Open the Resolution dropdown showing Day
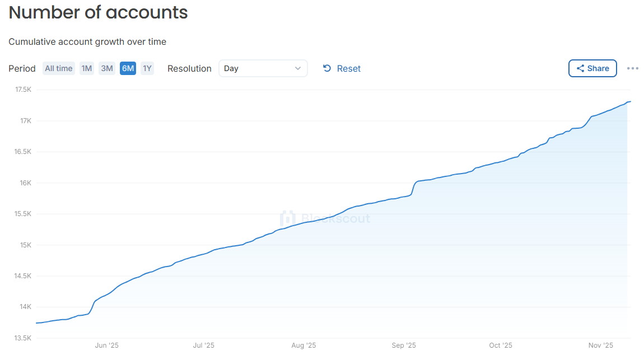 tap(263, 68)
